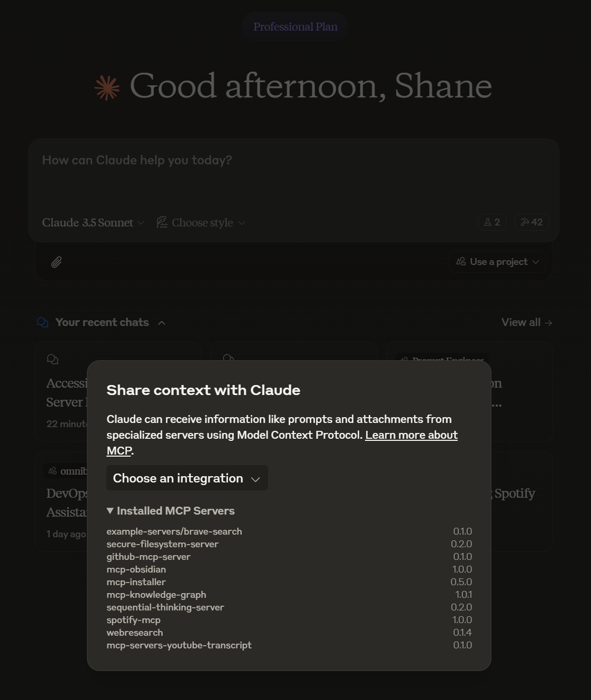Click the Professional Plan badge
This screenshot has height=700, width=591.
coord(295,27)
